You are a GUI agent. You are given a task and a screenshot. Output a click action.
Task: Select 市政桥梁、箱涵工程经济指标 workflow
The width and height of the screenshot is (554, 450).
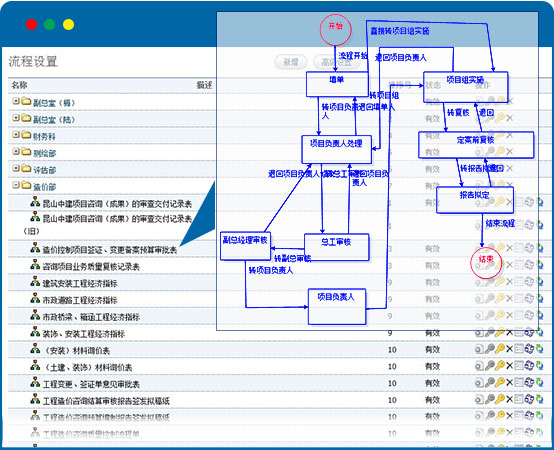91,317
